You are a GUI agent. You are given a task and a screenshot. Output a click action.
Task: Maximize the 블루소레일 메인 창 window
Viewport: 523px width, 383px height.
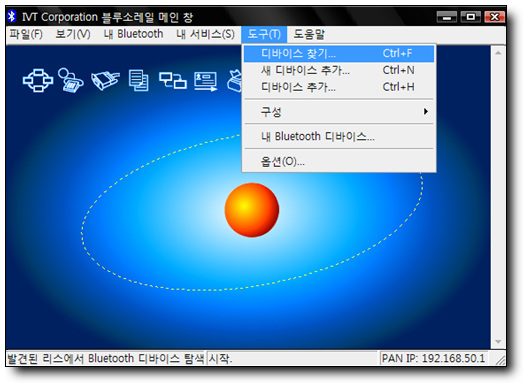(470, 17)
